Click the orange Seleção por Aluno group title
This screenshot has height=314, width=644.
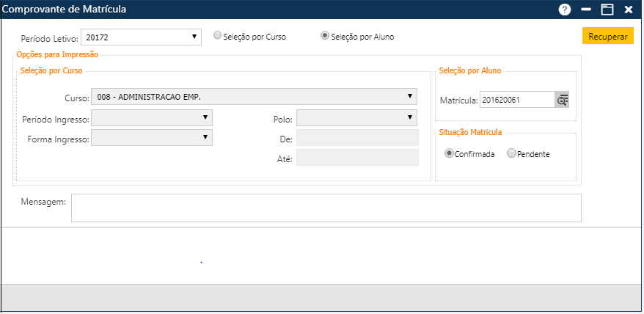[x=470, y=70]
